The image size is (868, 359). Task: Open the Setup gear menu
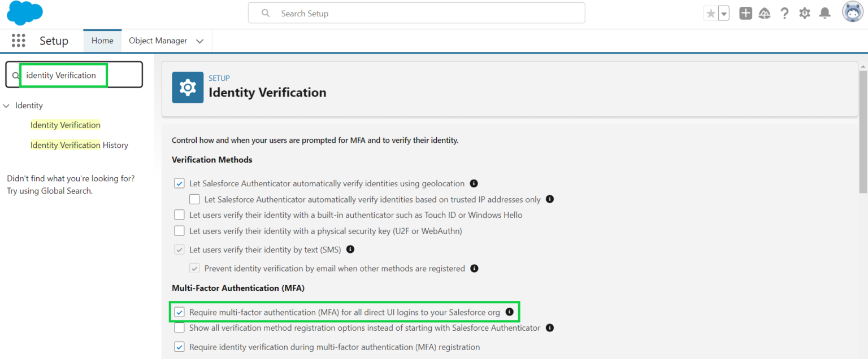pyautogui.click(x=804, y=13)
